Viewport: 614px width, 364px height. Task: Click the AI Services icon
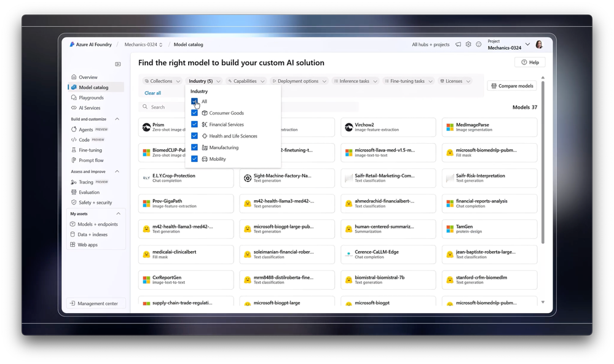coord(74,107)
